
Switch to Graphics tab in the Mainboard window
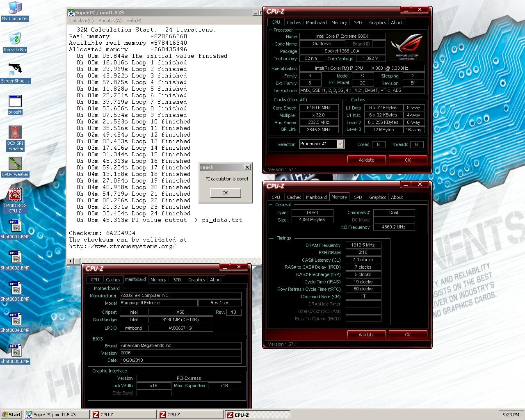(196, 280)
